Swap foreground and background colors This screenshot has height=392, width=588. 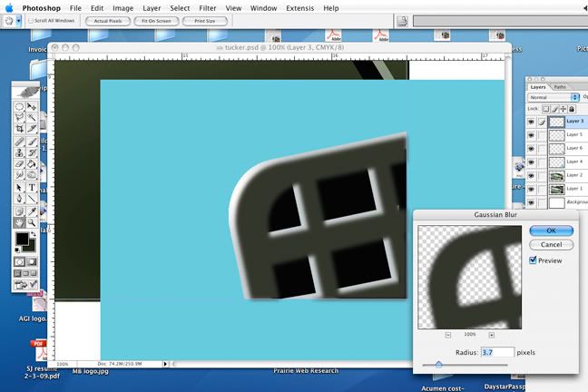[34, 234]
